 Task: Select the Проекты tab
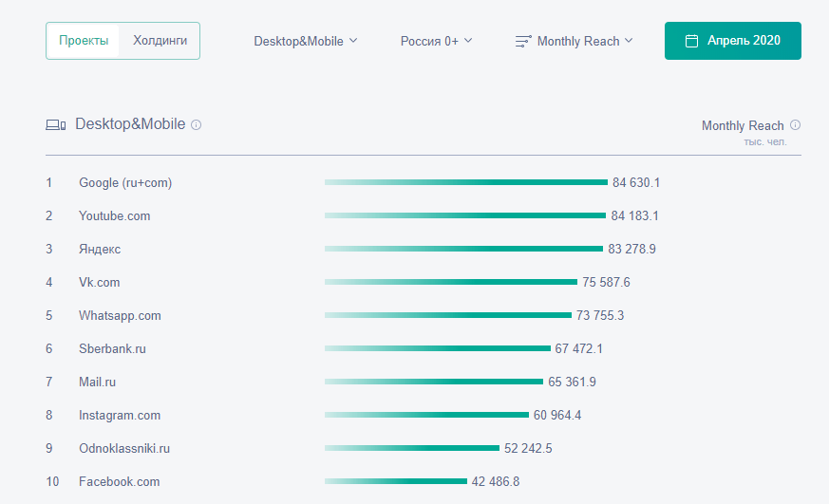(x=84, y=41)
